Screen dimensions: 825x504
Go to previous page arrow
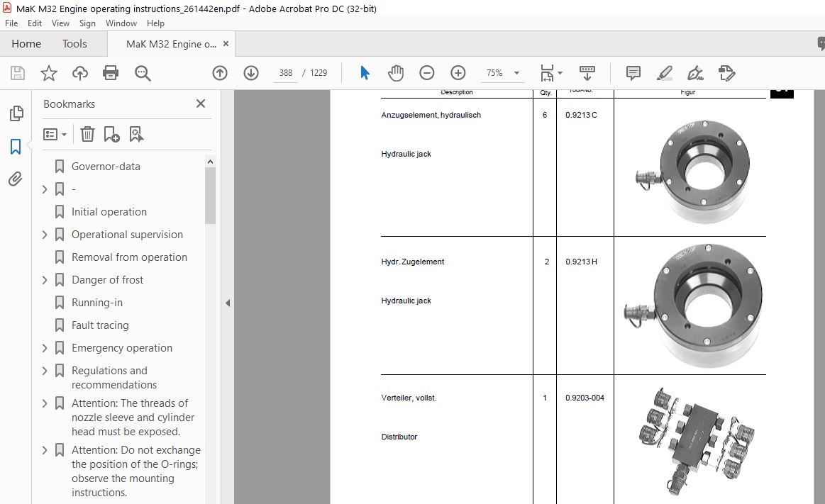pyautogui.click(x=220, y=73)
